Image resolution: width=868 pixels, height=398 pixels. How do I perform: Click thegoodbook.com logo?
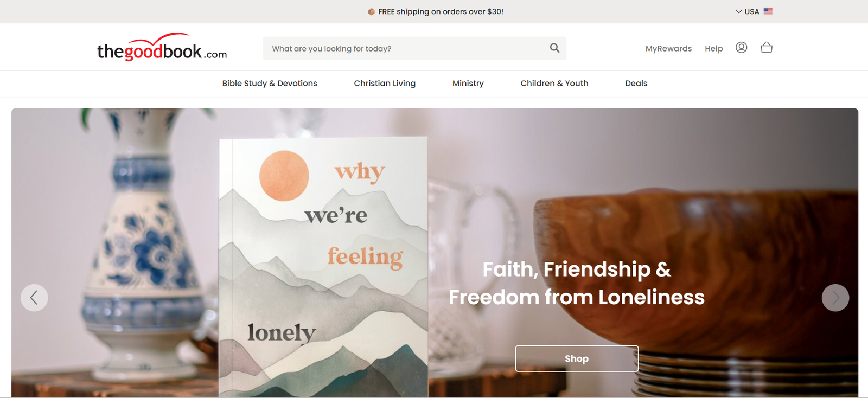(162, 47)
